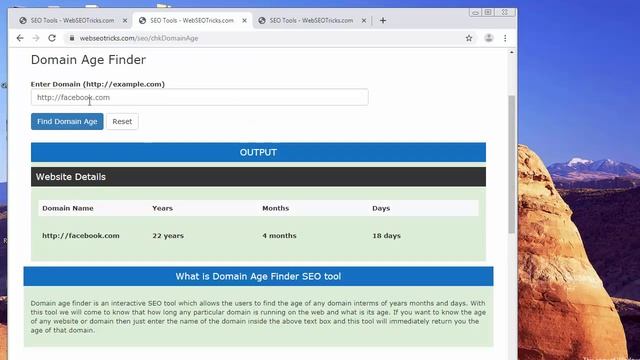Click Find Domain Age button

click(67, 121)
